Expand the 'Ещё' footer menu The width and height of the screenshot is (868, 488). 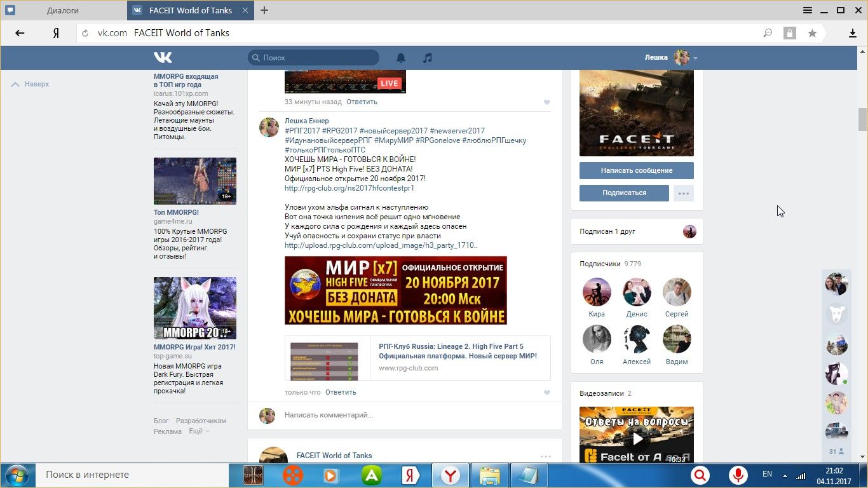(199, 431)
